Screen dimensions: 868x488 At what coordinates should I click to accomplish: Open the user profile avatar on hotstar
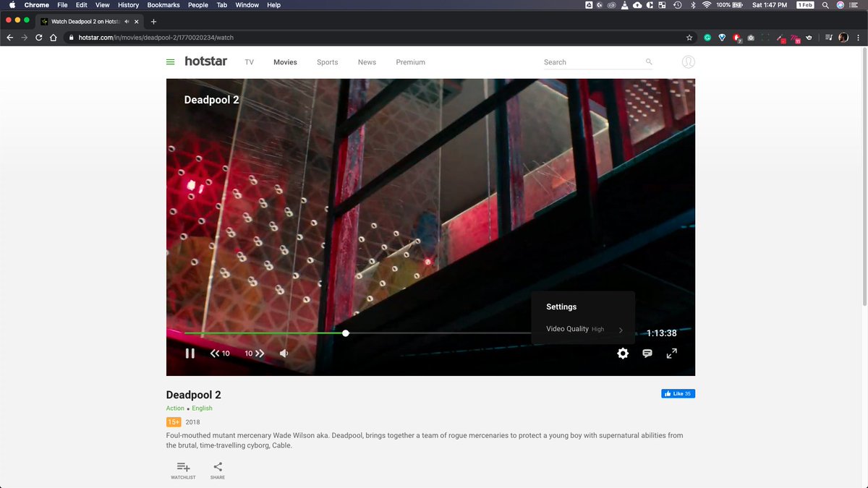[689, 62]
